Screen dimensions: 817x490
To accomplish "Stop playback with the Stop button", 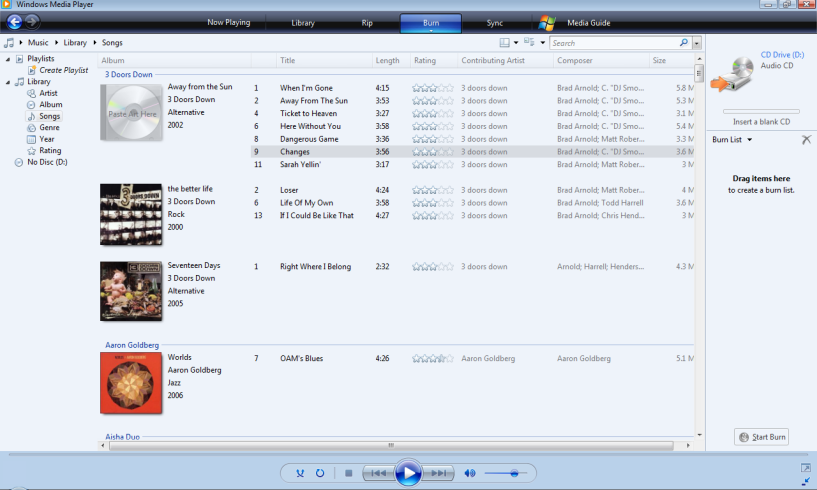I will tap(349, 473).
